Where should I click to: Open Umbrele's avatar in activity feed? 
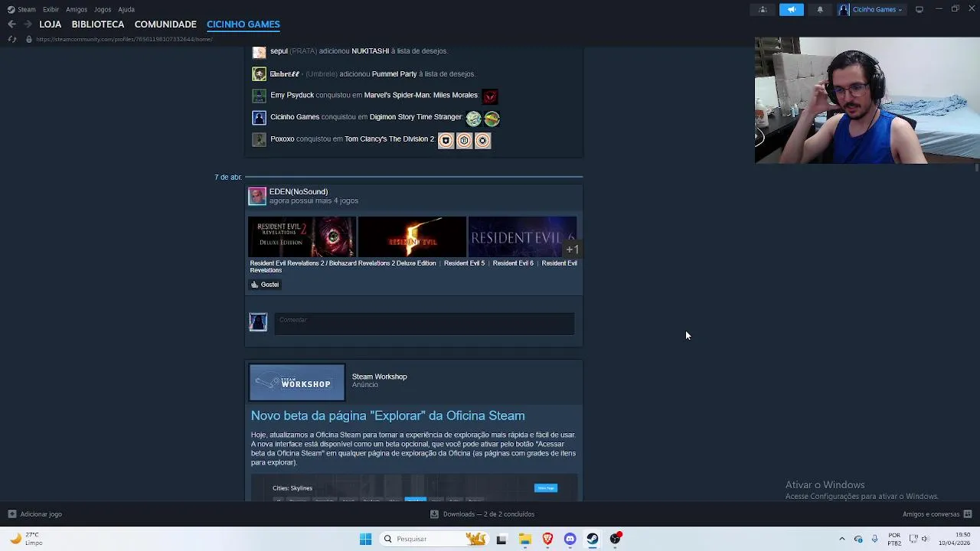pyautogui.click(x=259, y=73)
